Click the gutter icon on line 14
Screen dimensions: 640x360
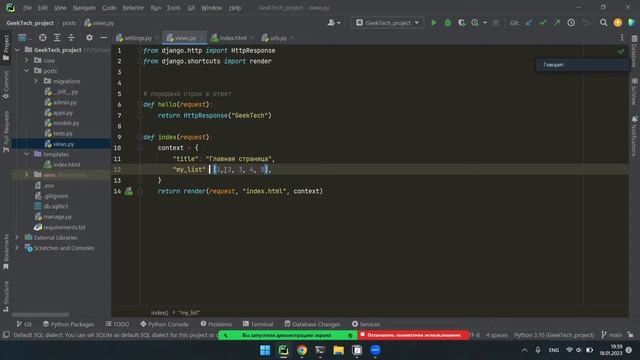[x=129, y=191]
